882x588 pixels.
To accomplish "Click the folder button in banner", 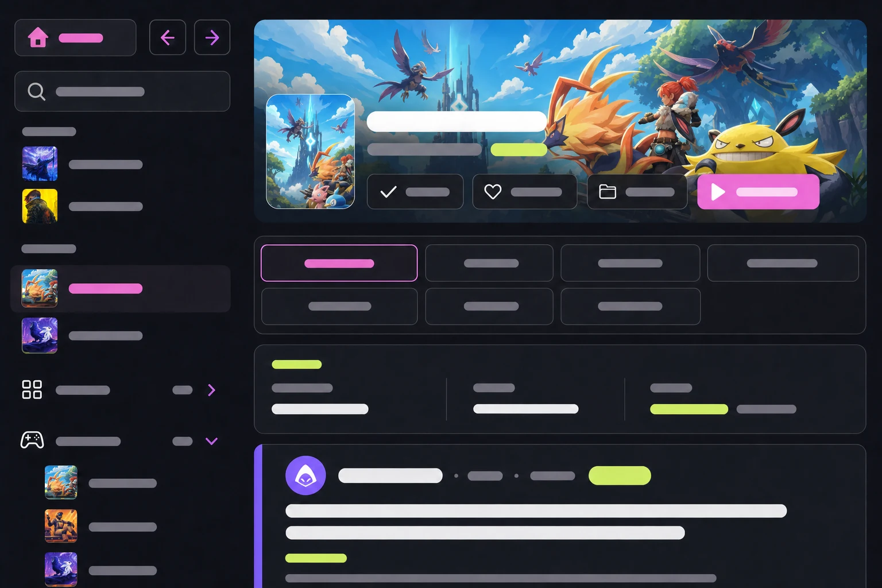I will coord(637,192).
